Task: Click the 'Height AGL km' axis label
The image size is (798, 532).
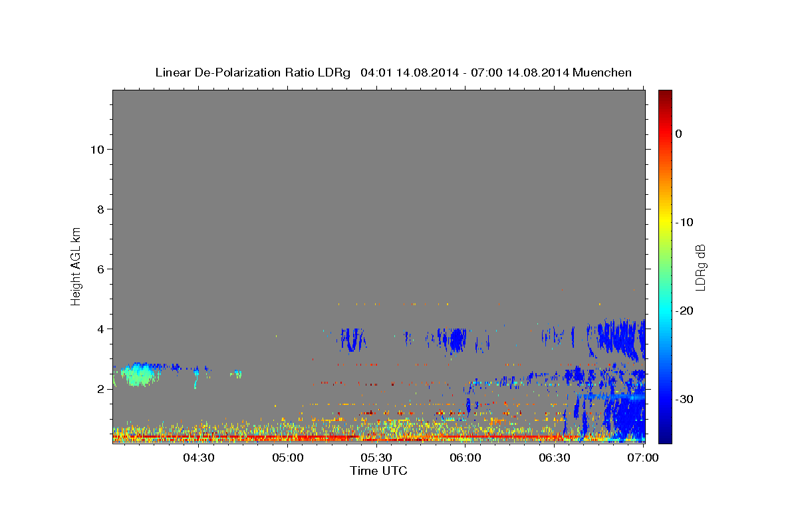Action: (76, 265)
